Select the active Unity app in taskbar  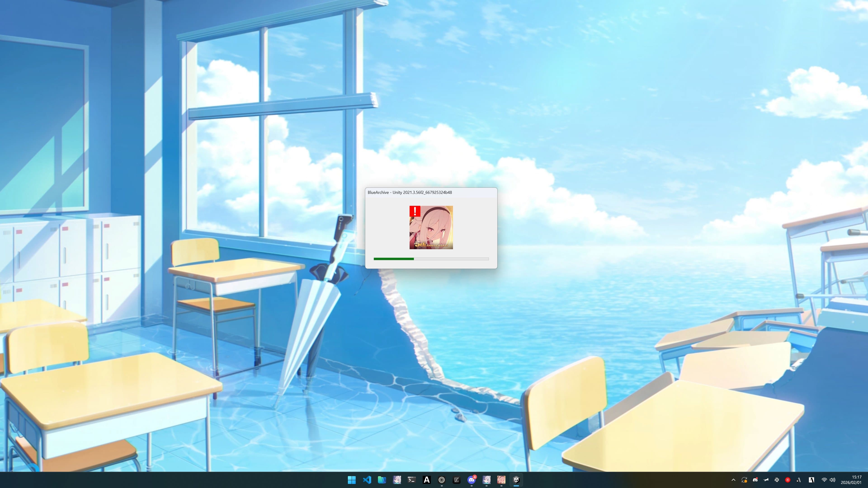click(516, 480)
